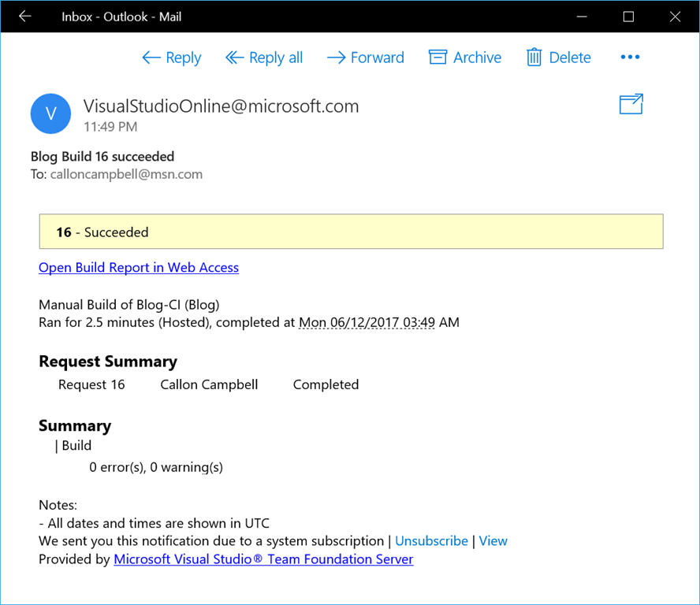Delete the email with trash icon
The image size is (700, 605).
tap(559, 58)
